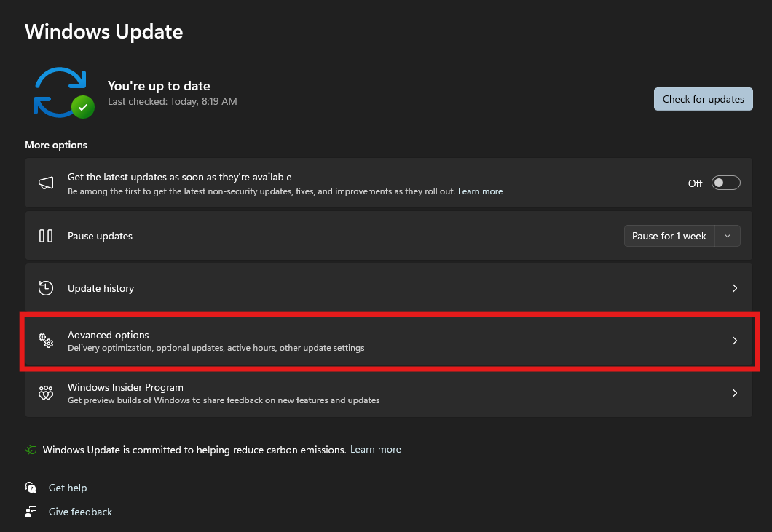Click the Windows Update page heading
This screenshot has width=772, height=532.
tap(104, 31)
